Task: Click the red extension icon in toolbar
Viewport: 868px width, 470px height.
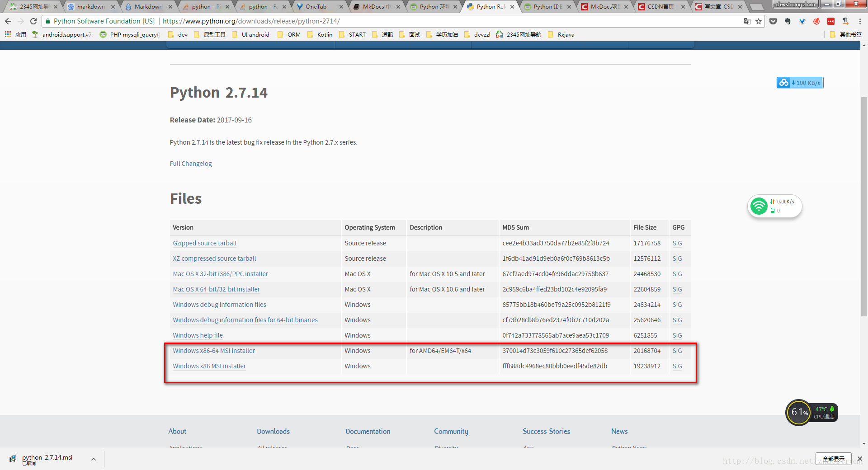Action: (831, 21)
